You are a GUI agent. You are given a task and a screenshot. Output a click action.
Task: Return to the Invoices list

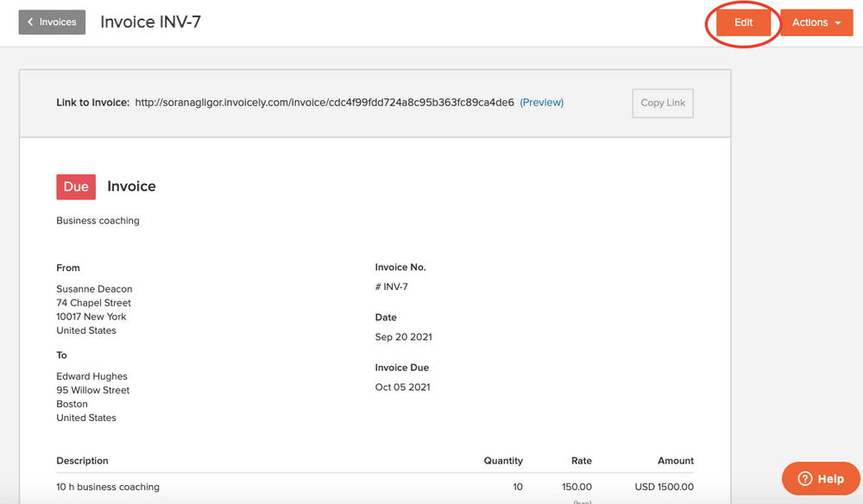pyautogui.click(x=52, y=22)
